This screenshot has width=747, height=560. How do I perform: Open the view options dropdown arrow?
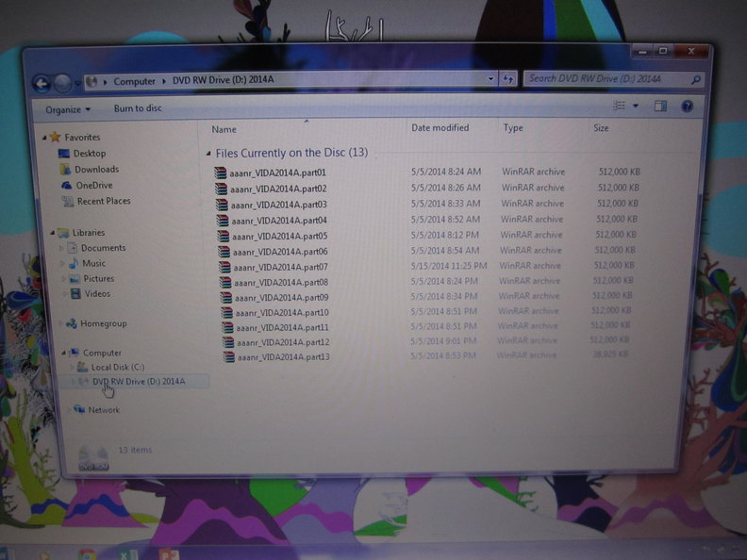[636, 106]
